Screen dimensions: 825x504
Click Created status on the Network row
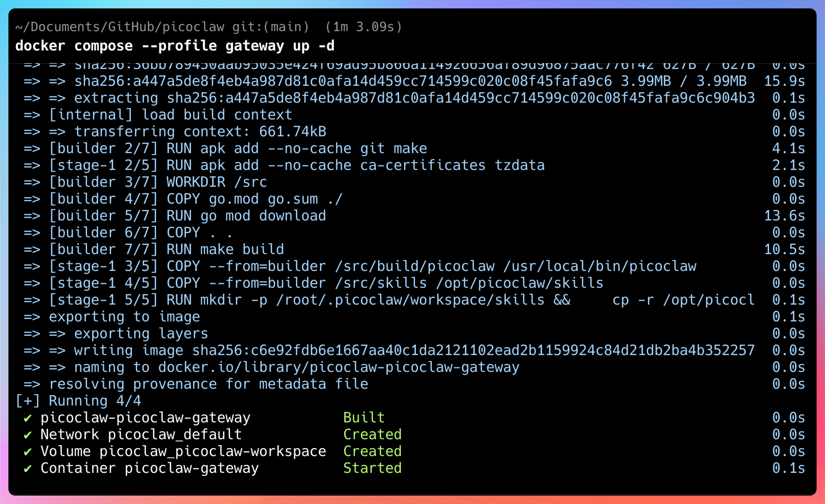(x=372, y=434)
